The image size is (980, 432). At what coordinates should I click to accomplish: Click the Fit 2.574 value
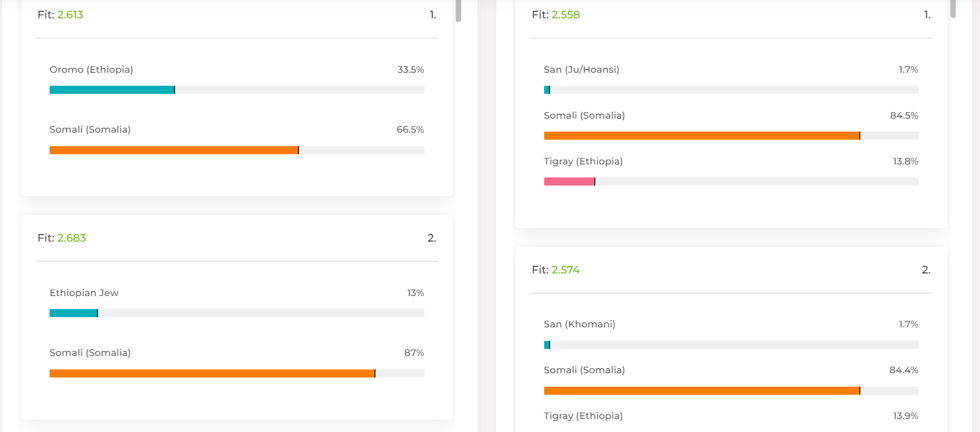(566, 270)
